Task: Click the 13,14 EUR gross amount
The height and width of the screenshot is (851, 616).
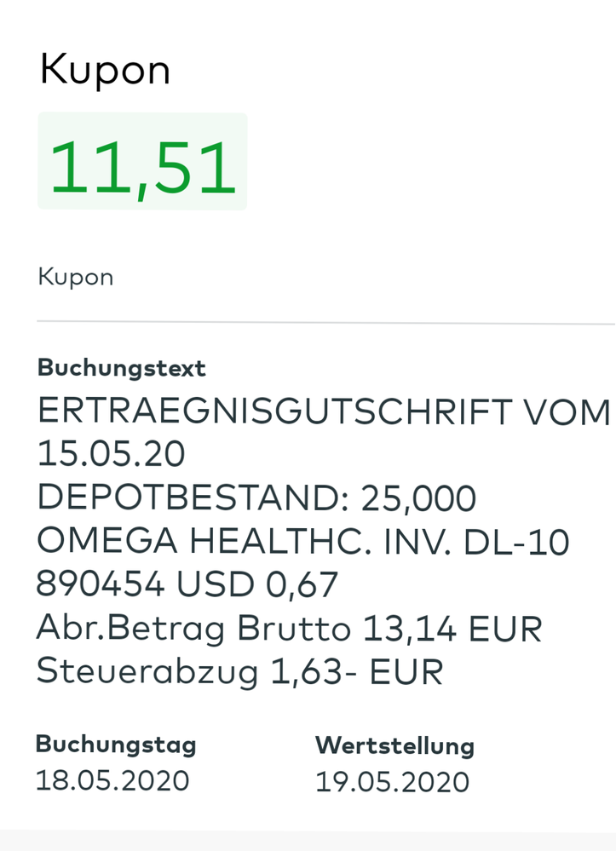Action: tap(452, 629)
